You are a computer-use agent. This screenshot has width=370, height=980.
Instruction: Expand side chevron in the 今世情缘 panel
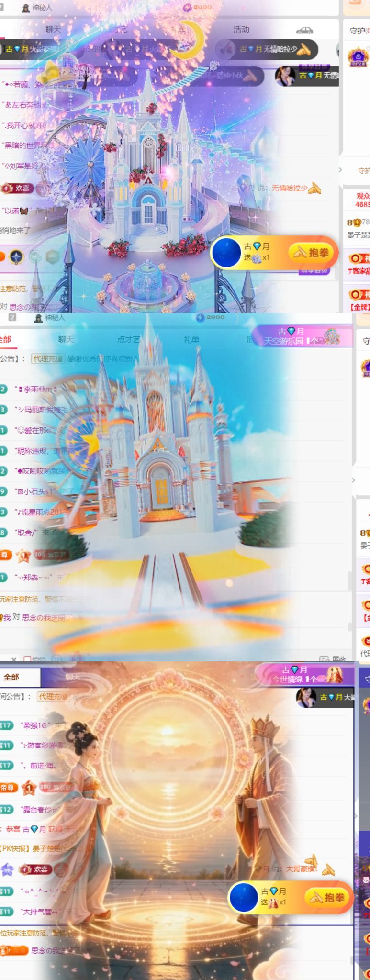coord(355,816)
